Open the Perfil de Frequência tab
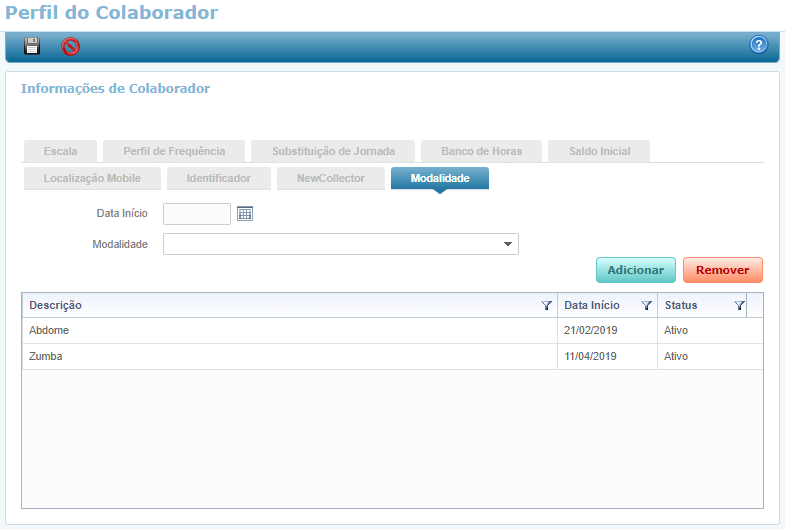The image size is (785, 529). (x=174, y=151)
